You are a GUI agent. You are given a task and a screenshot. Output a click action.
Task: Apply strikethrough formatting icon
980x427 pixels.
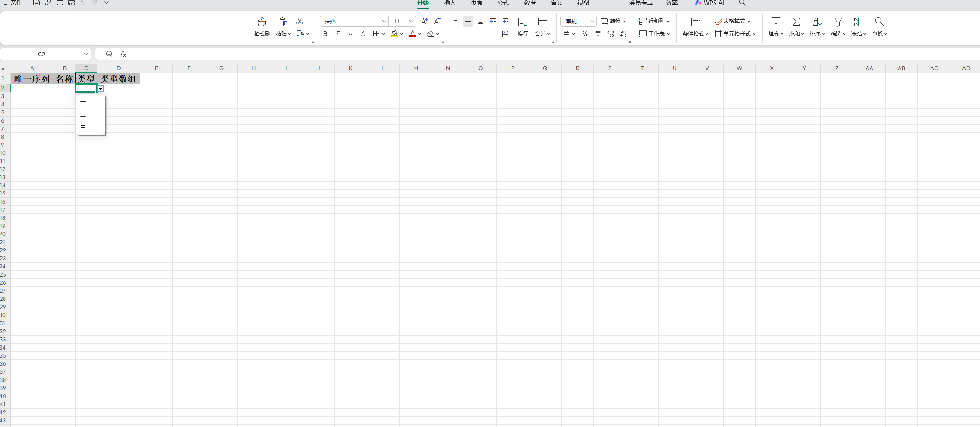363,34
